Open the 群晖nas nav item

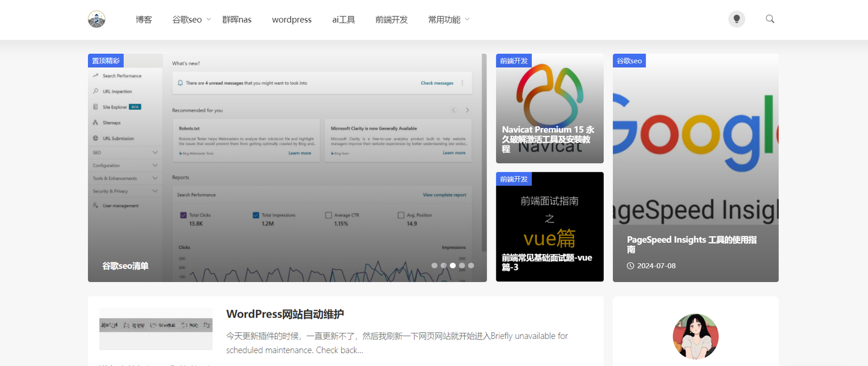coord(237,20)
